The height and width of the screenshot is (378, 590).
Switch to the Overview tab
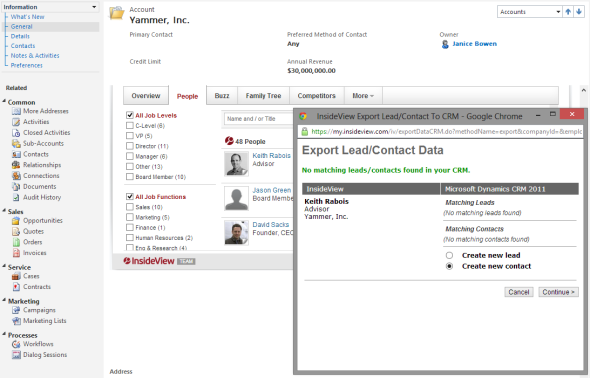[x=146, y=96]
